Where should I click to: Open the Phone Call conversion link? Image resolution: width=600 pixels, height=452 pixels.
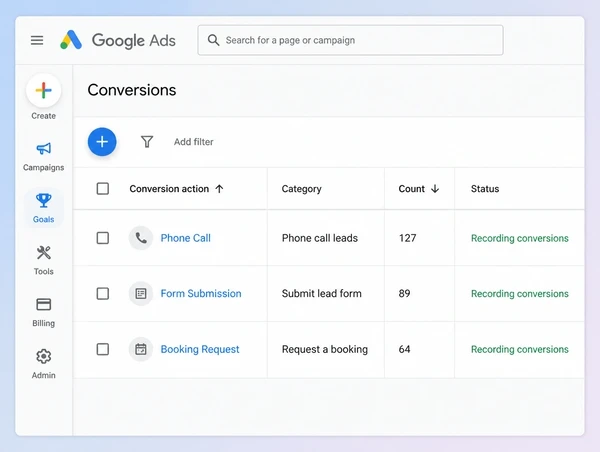186,238
